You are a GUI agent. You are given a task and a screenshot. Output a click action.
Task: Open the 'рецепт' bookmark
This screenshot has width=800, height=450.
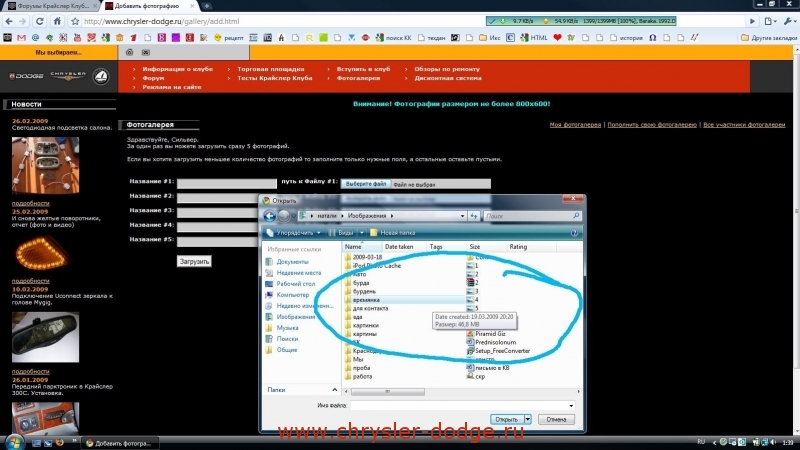[229, 38]
